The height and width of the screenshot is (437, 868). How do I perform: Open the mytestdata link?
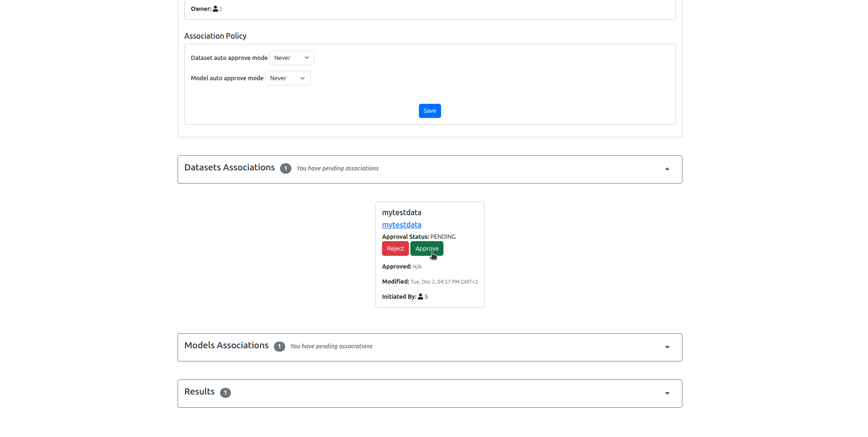pyautogui.click(x=401, y=225)
